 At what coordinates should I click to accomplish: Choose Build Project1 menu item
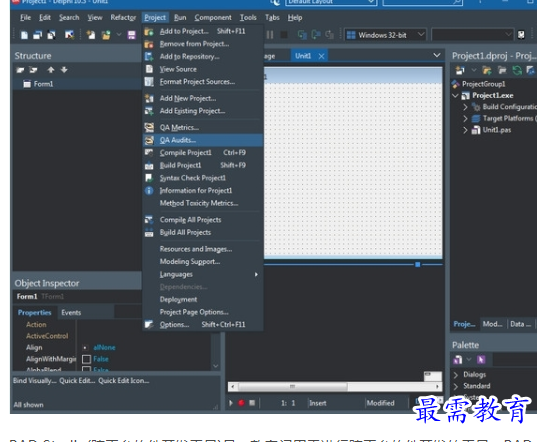[203, 165]
